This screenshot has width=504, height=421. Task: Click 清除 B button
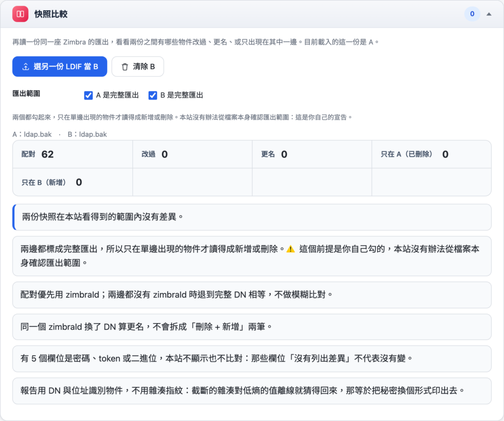coord(138,66)
